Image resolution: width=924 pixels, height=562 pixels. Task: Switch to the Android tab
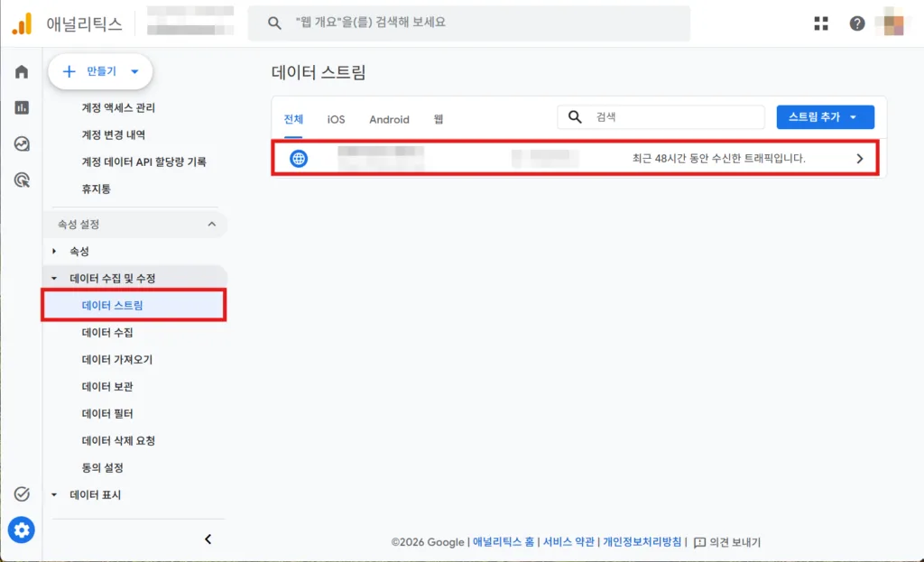(x=389, y=120)
